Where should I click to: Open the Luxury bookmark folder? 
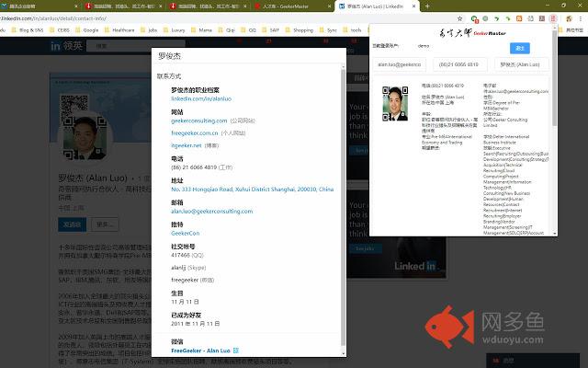(174, 30)
